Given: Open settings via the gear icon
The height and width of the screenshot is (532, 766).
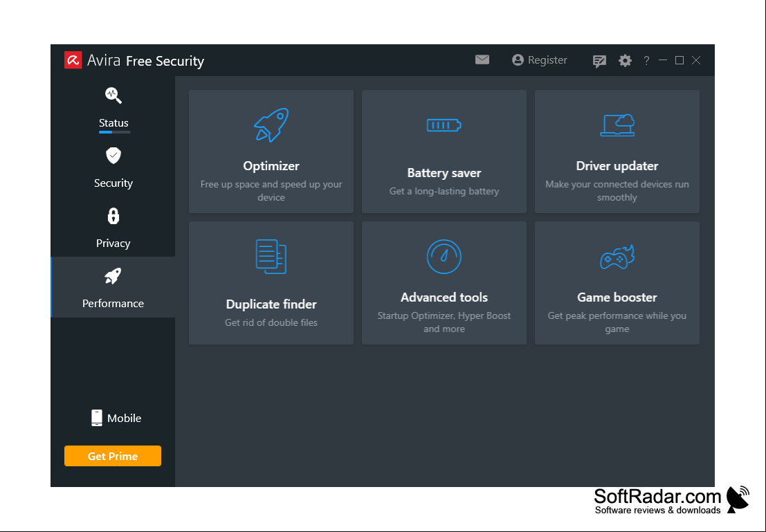Looking at the screenshot, I should pos(625,61).
